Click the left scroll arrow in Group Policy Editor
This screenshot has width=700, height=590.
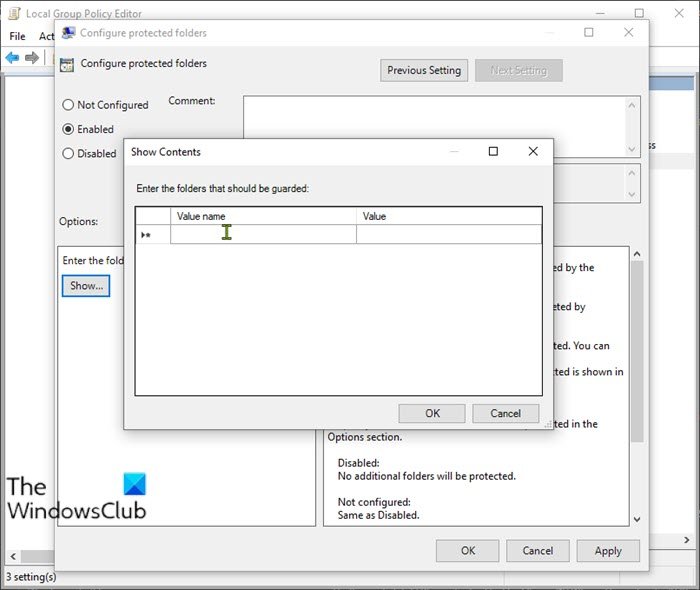point(13,557)
